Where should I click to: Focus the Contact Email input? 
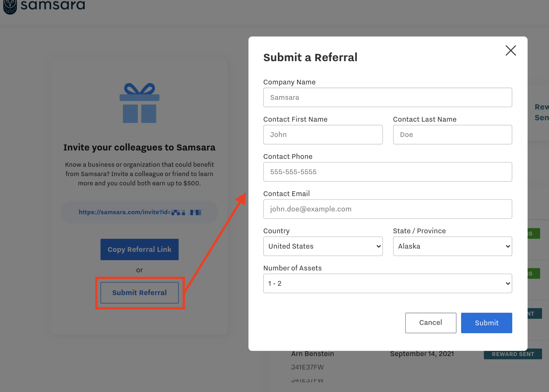[387, 209]
